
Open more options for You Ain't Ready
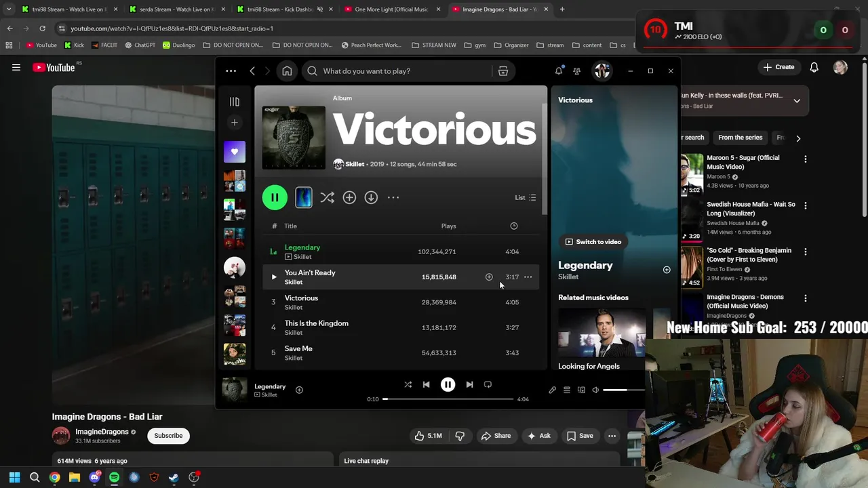528,277
